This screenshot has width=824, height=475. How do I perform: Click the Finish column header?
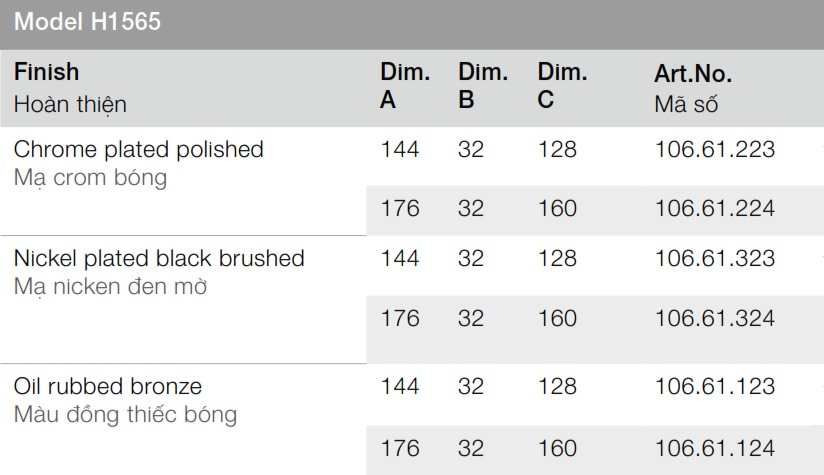[x=46, y=72]
